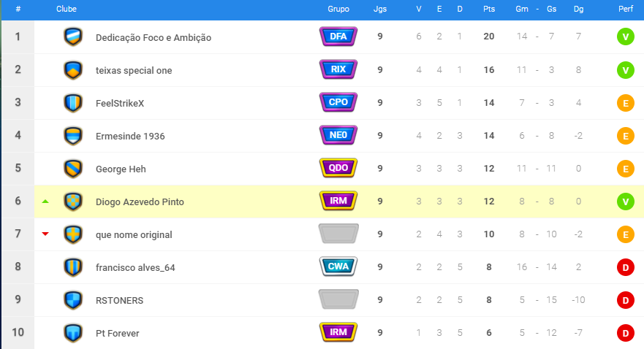Click the CWA group badge
644x349 pixels.
coord(338,266)
